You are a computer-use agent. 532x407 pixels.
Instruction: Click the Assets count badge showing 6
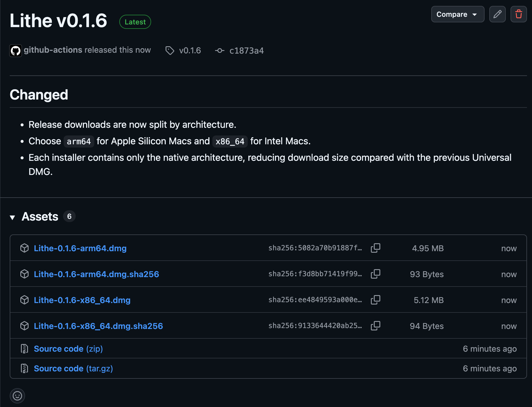tap(69, 216)
